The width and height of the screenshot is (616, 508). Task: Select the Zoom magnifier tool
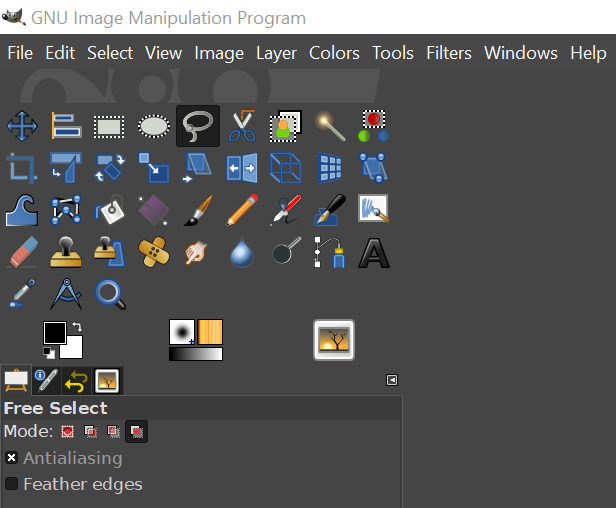110,294
